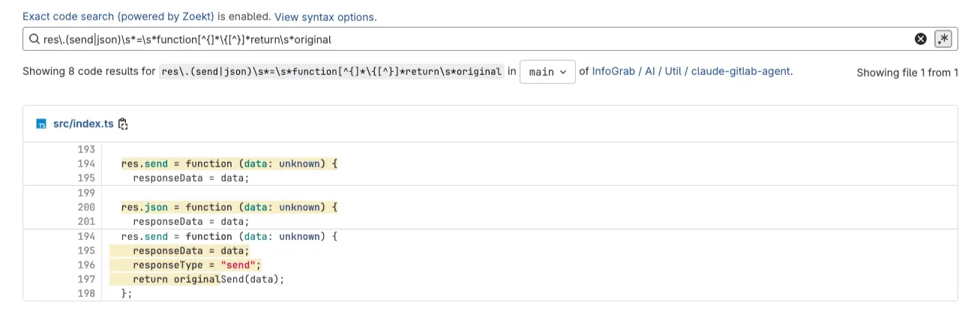Image resolution: width=980 pixels, height=315 pixels.
Task: Click the highlighted res.json function code line
Action: coord(229,207)
